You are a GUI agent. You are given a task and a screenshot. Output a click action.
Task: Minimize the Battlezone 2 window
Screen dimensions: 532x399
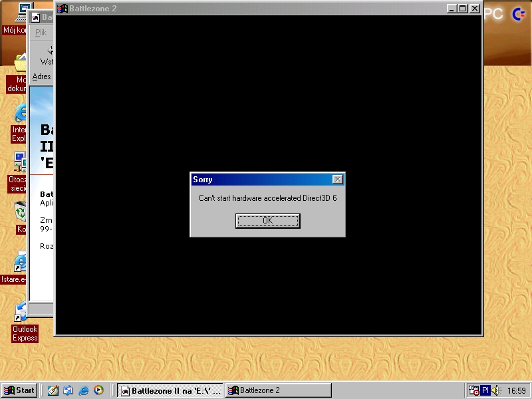click(x=452, y=9)
